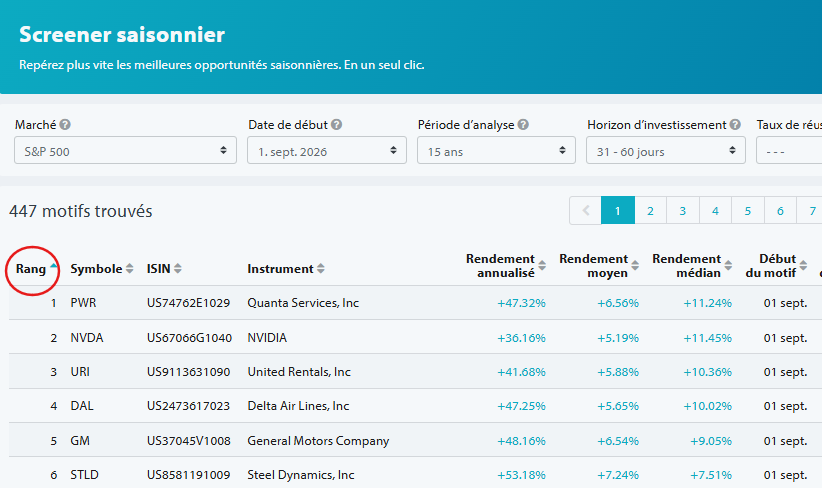The width and height of the screenshot is (822, 488).
Task: Select General Motors Company instrument
Action: [x=318, y=441]
